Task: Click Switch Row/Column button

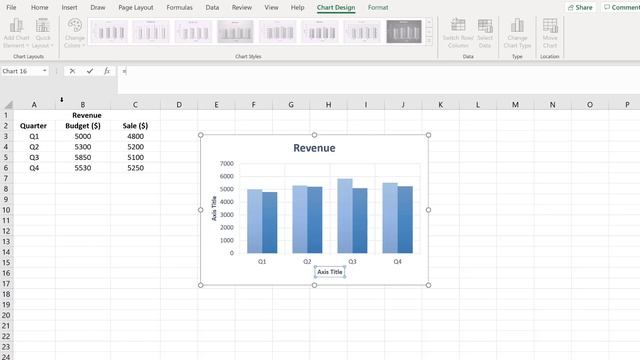Action: (458, 33)
